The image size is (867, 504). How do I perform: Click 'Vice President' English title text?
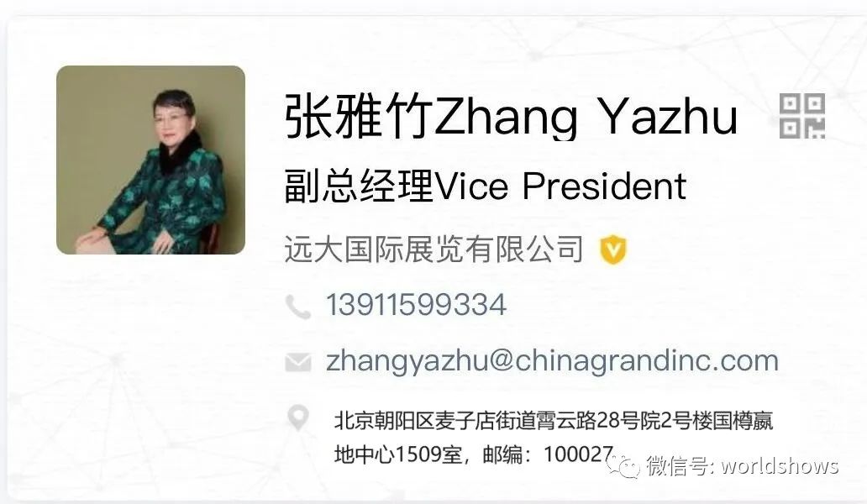[561, 186]
